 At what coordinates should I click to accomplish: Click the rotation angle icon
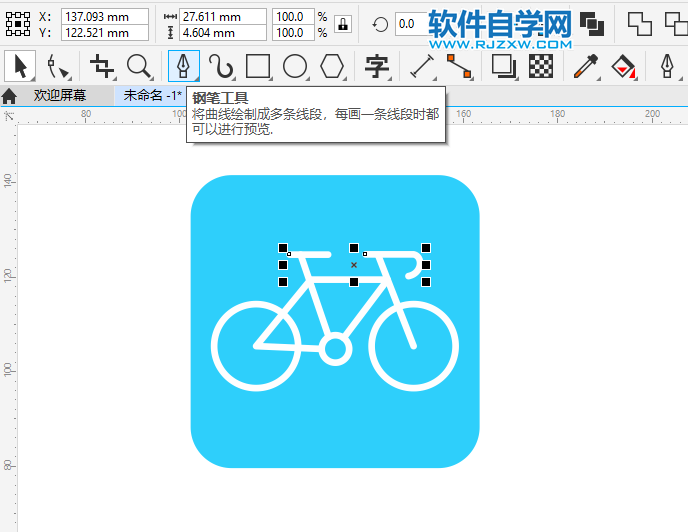click(380, 25)
